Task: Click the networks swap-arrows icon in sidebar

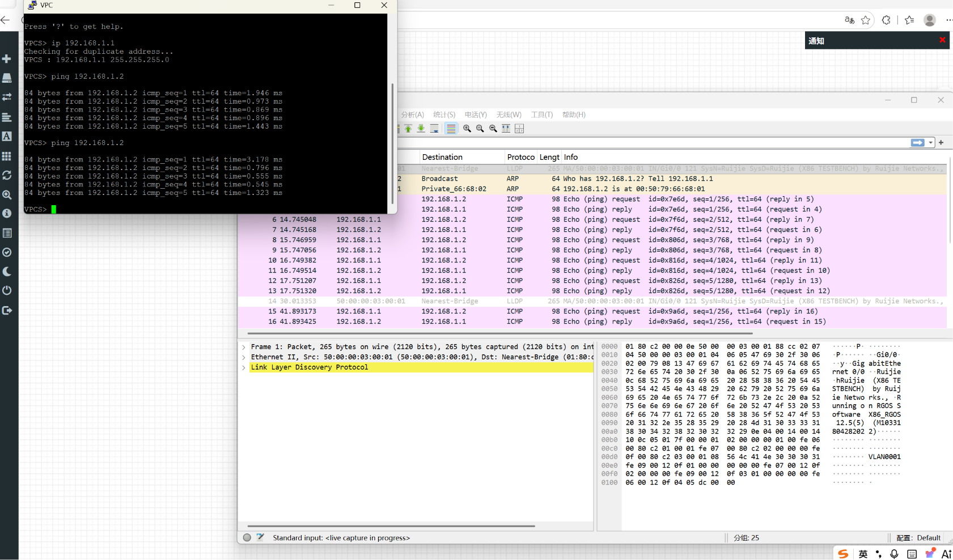Action: 7,97
